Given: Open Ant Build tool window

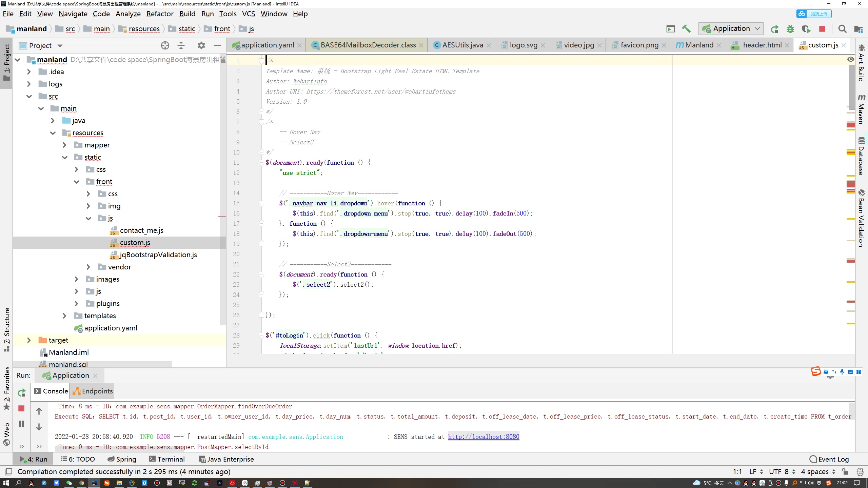Looking at the screenshot, I should coord(862,63).
